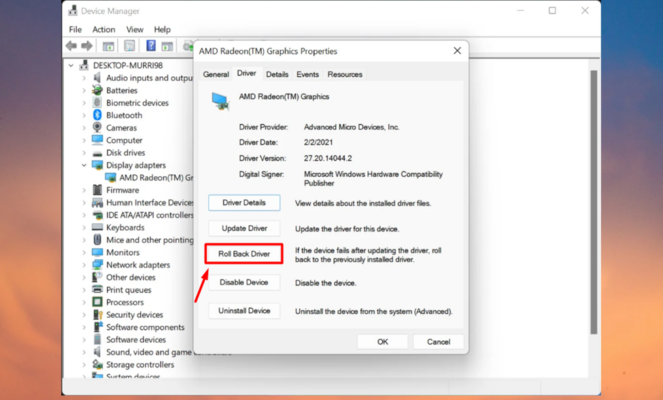Click the Uninstall Device button

pos(244,311)
